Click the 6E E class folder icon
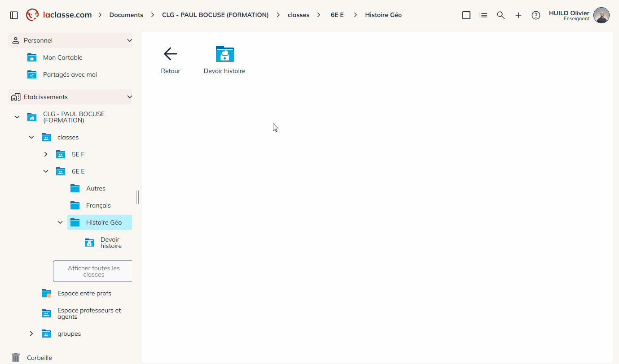Image resolution: width=619 pixels, height=364 pixels. click(x=61, y=171)
